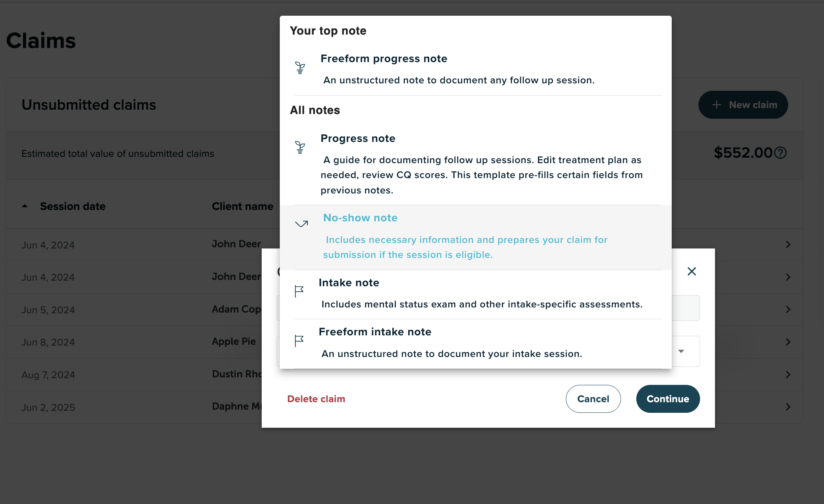Image resolution: width=824 pixels, height=504 pixels.
Task: Click the flag icon beside Freeform intake note
Action: (299, 340)
